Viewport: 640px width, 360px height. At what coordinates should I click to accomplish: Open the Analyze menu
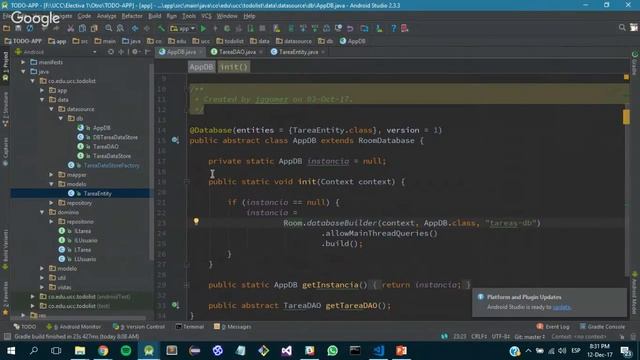pos(107,16)
